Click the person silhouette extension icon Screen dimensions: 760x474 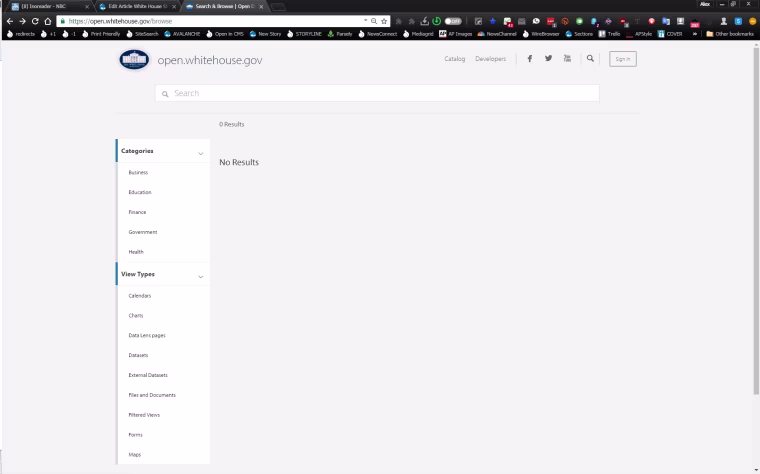click(724, 21)
